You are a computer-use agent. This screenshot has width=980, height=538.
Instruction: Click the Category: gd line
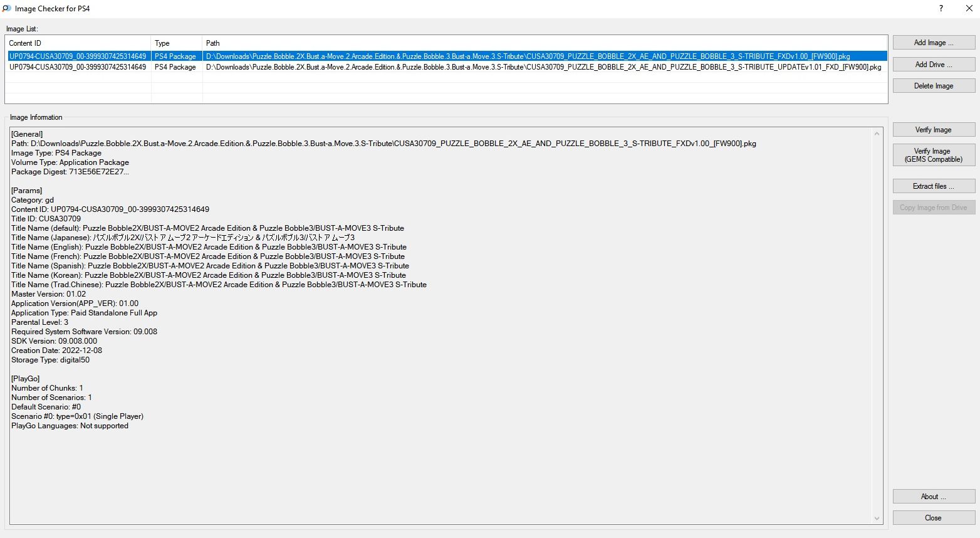(33, 200)
